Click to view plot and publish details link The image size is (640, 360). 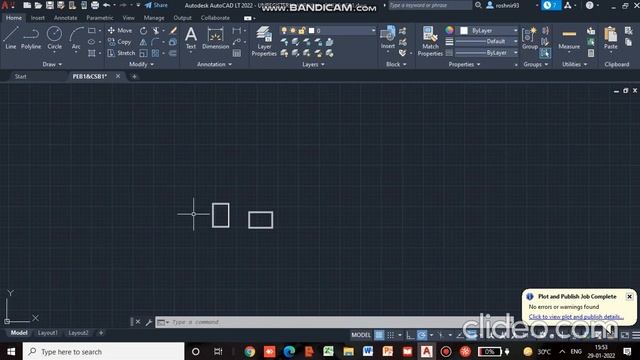click(x=576, y=317)
